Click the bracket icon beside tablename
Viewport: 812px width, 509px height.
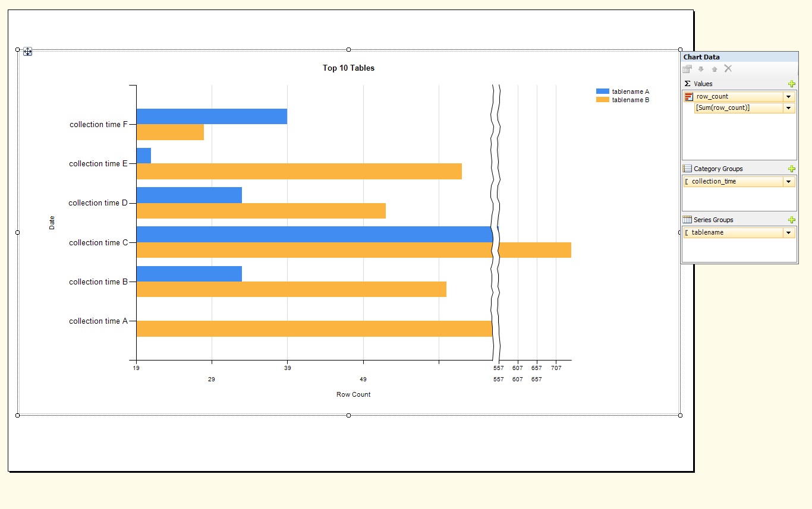pos(688,232)
